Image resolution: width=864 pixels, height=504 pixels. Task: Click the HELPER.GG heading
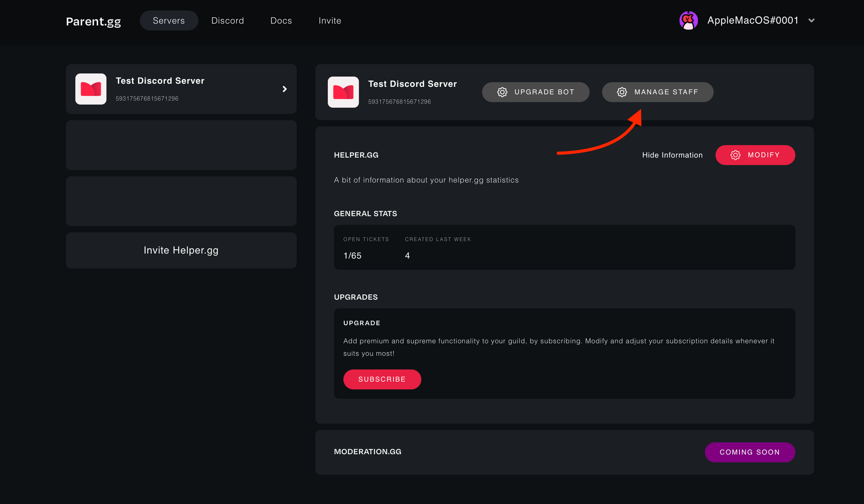[x=356, y=155]
